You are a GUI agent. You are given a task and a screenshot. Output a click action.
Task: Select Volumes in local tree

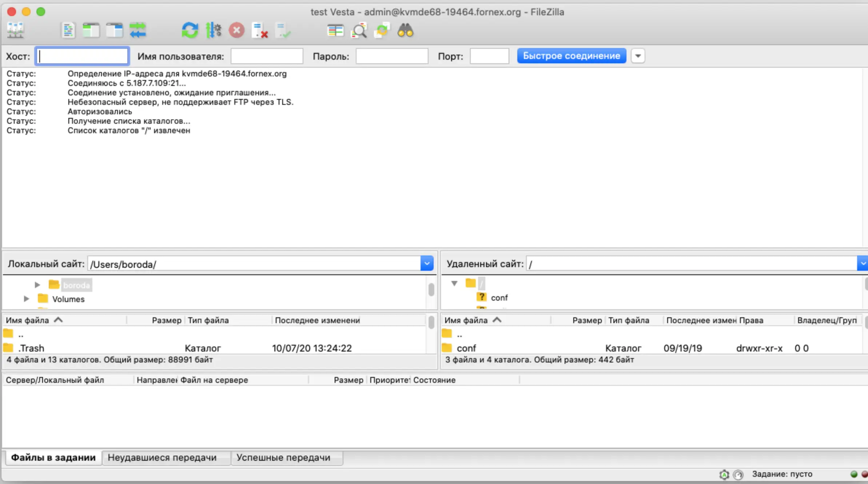68,299
